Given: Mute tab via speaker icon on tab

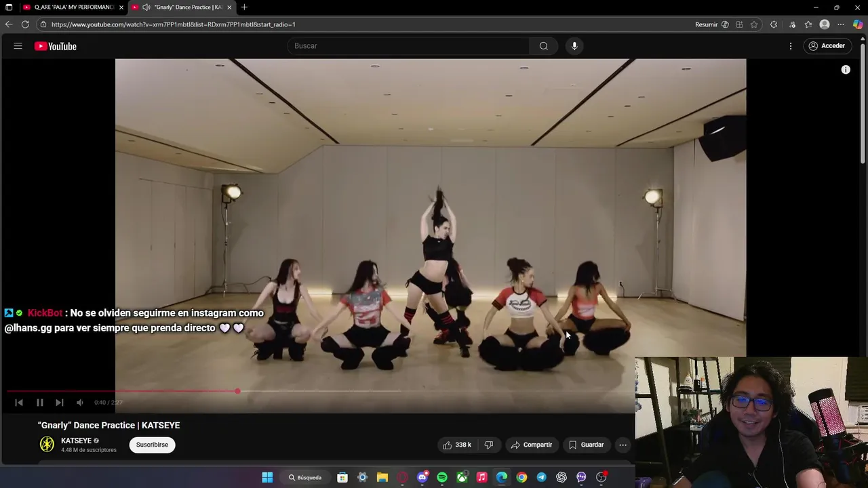Looking at the screenshot, I should pos(146,7).
